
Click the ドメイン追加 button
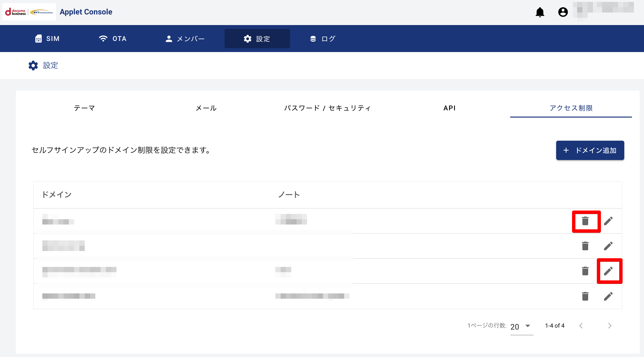click(x=590, y=150)
